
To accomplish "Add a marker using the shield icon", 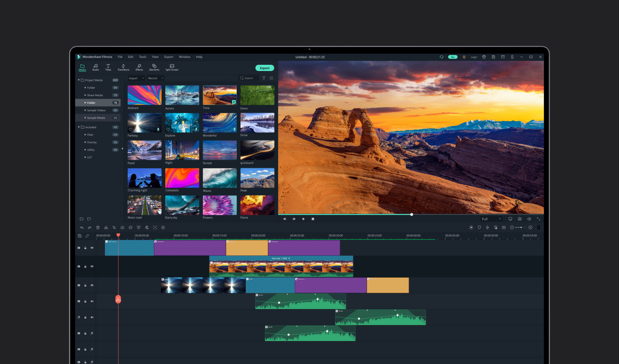I will click(x=479, y=227).
